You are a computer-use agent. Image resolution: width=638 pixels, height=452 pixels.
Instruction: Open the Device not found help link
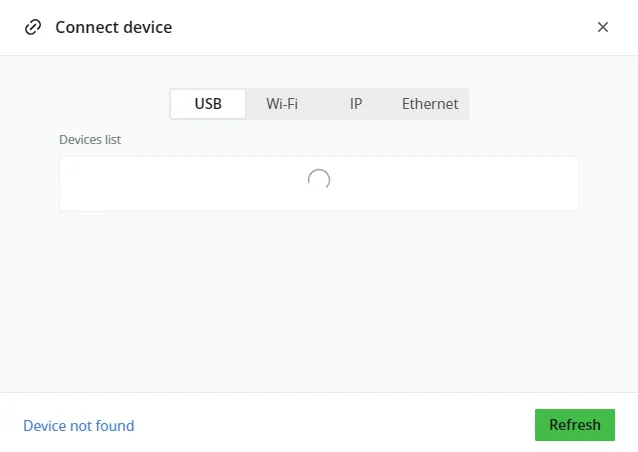79,426
